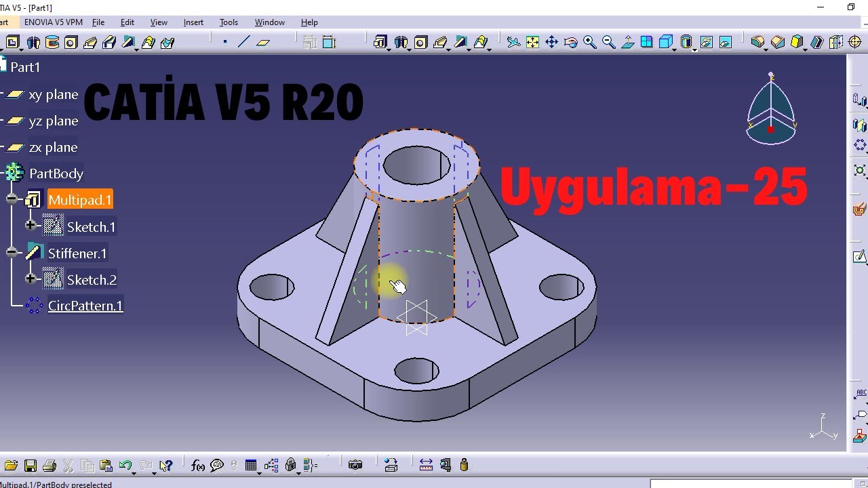The height and width of the screenshot is (488, 868).
Task: Click the Open folder icon
Action: tap(11, 466)
